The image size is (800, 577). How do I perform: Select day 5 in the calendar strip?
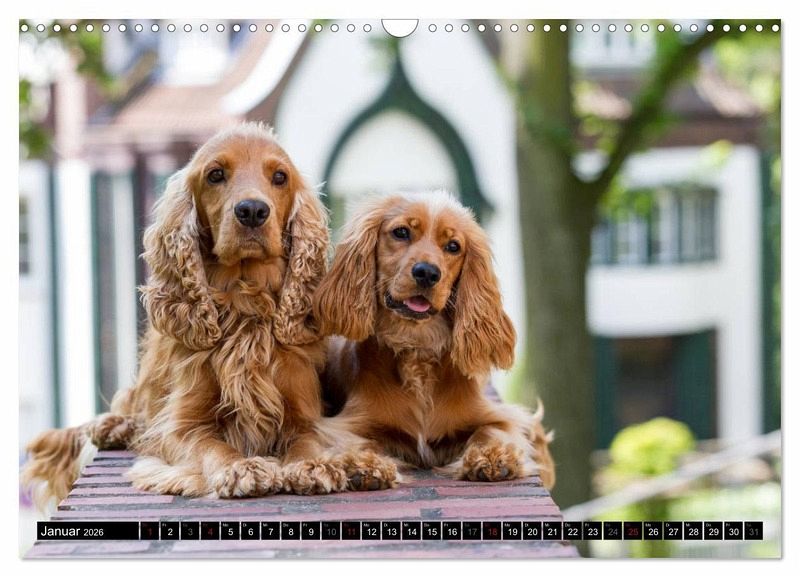coord(230,531)
